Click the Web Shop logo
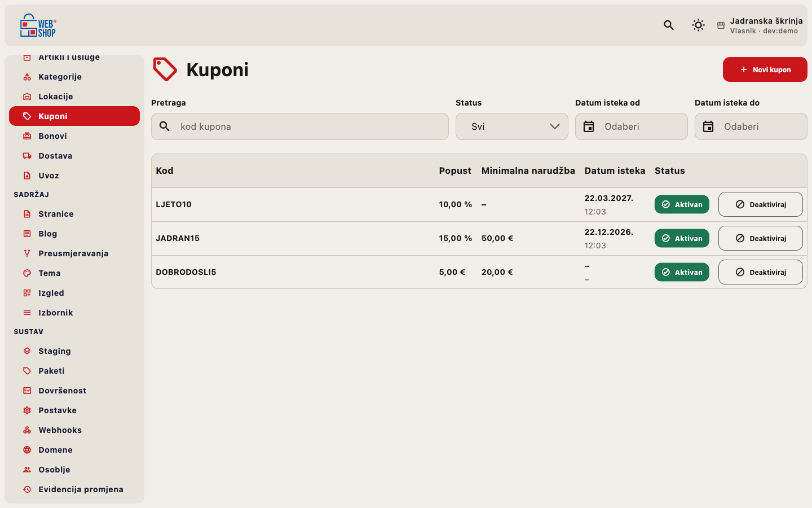This screenshot has width=812, height=508. click(x=38, y=25)
